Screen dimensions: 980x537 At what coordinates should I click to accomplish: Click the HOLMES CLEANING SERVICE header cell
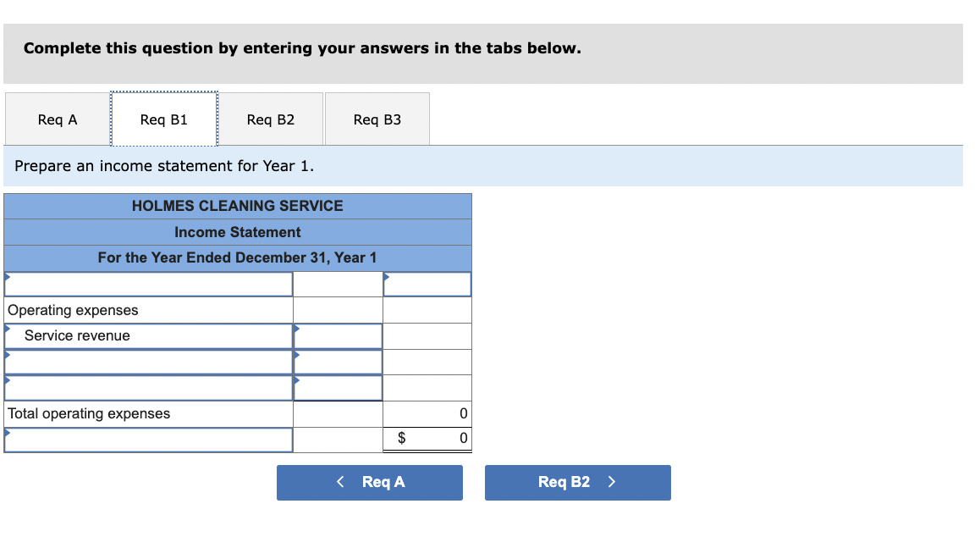click(x=237, y=205)
